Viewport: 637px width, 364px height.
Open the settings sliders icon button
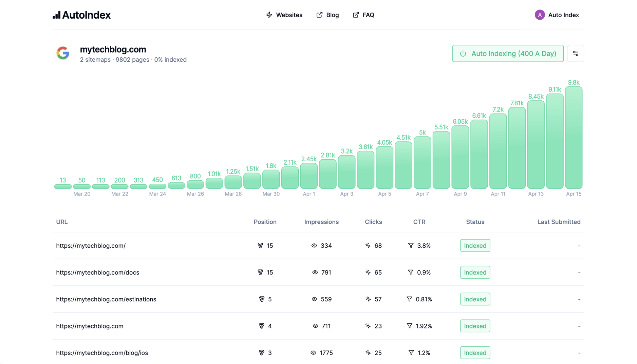pyautogui.click(x=575, y=54)
